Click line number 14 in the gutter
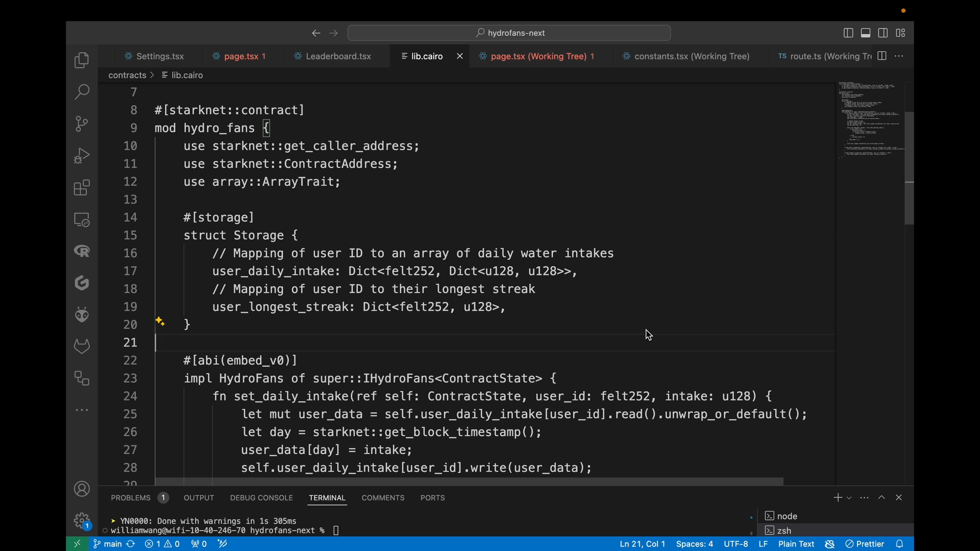The image size is (980, 551). pos(130,218)
